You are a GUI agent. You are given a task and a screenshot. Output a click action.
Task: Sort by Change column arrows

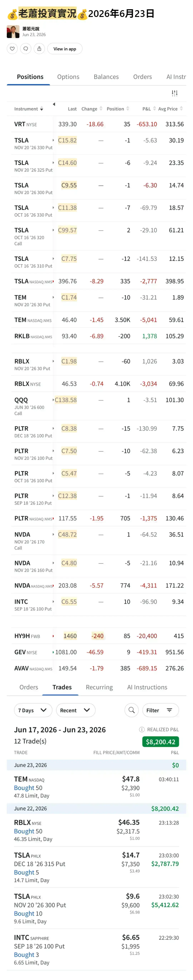pyautogui.click(x=101, y=108)
